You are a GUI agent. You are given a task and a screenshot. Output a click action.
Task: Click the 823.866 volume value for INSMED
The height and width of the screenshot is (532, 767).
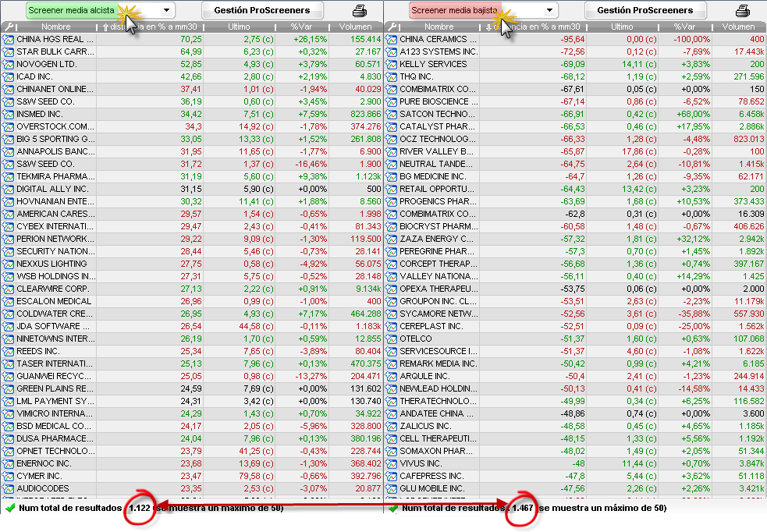(365, 114)
